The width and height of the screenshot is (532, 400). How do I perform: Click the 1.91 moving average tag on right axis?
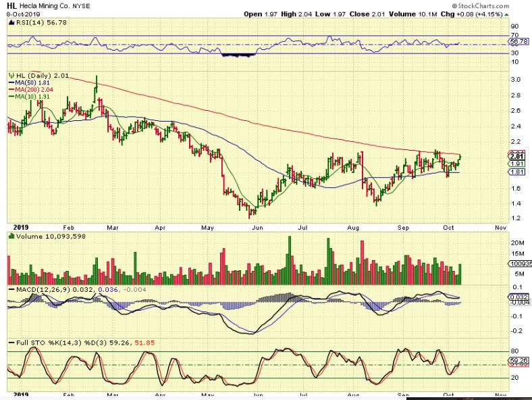[516, 164]
